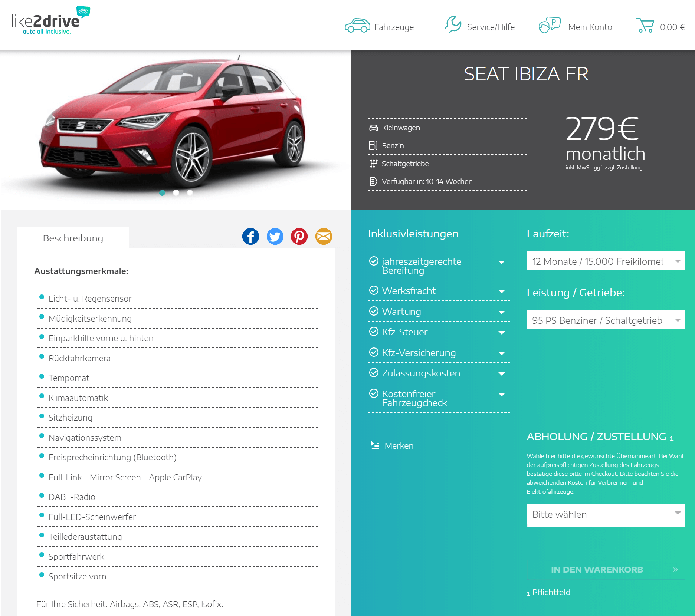Show the first car image slide
695x616 pixels.
[x=162, y=192]
